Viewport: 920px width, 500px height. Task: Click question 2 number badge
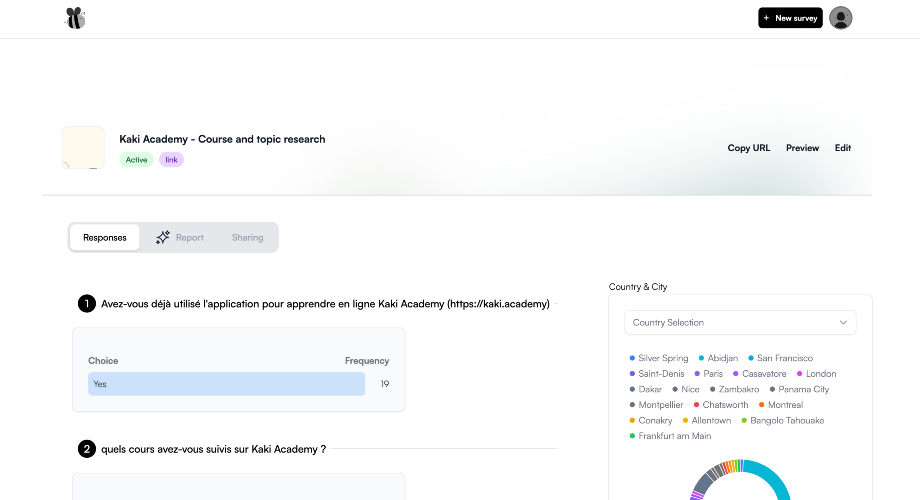[87, 449]
